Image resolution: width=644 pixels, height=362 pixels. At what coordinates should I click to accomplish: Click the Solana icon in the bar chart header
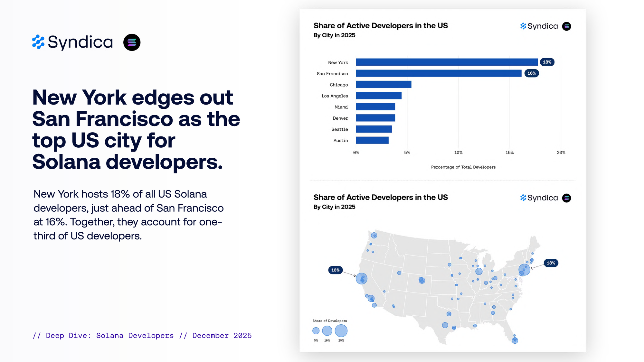pos(566,26)
